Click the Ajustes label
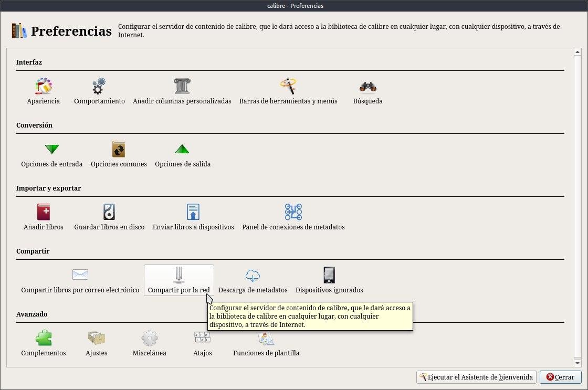The height and width of the screenshot is (390, 588). tap(97, 353)
